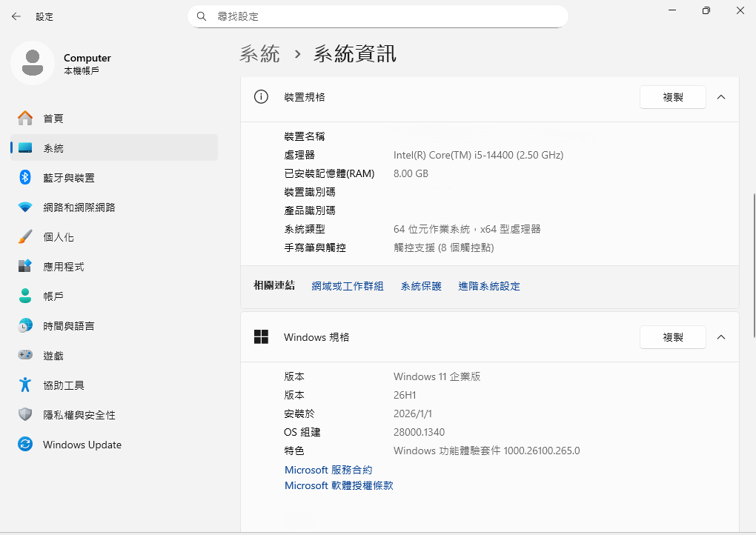
Task: Open the Windows Update icon
Action: (25, 445)
